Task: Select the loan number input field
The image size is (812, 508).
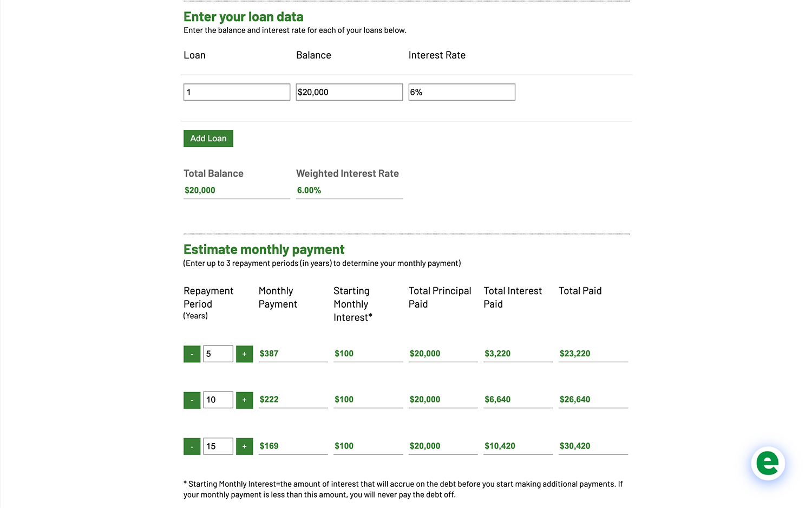Action: [x=237, y=92]
